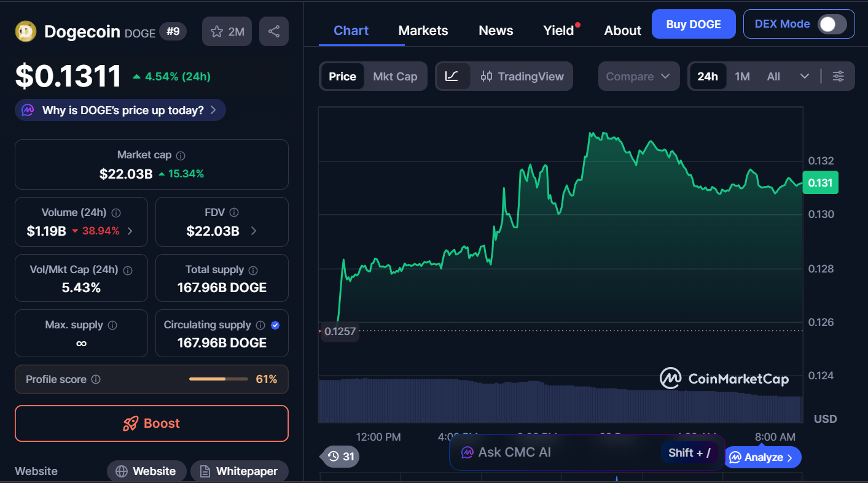
Task: Open price history via clock icon showing 31
Action: pyautogui.click(x=339, y=457)
